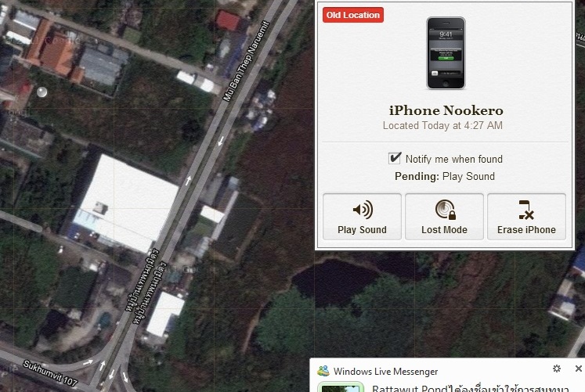Viewport: 585px width, 392px height.
Task: Click the Old Location red badge
Action: coord(353,15)
